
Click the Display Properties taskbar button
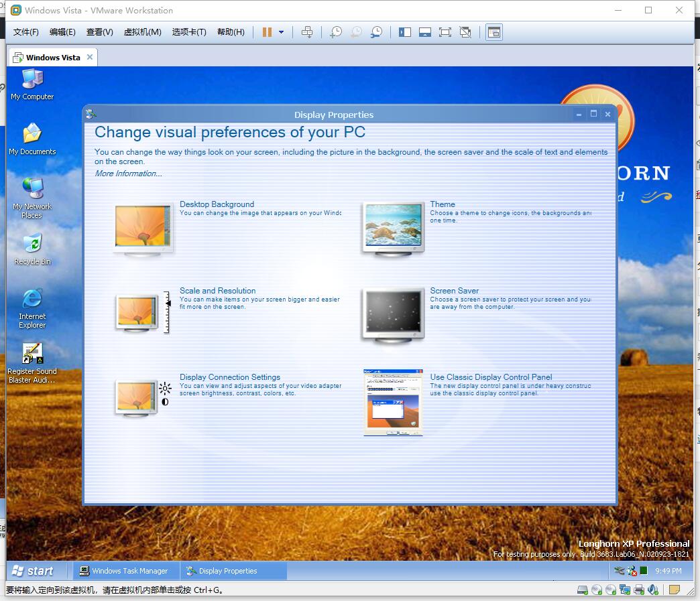(233, 571)
